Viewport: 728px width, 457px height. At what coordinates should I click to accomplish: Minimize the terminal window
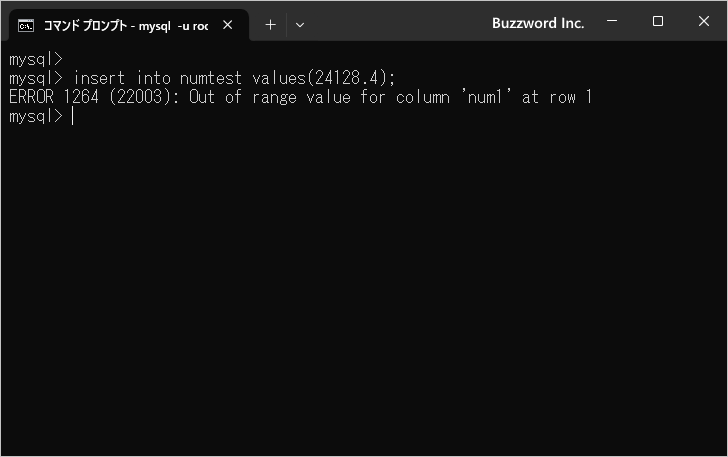point(612,21)
